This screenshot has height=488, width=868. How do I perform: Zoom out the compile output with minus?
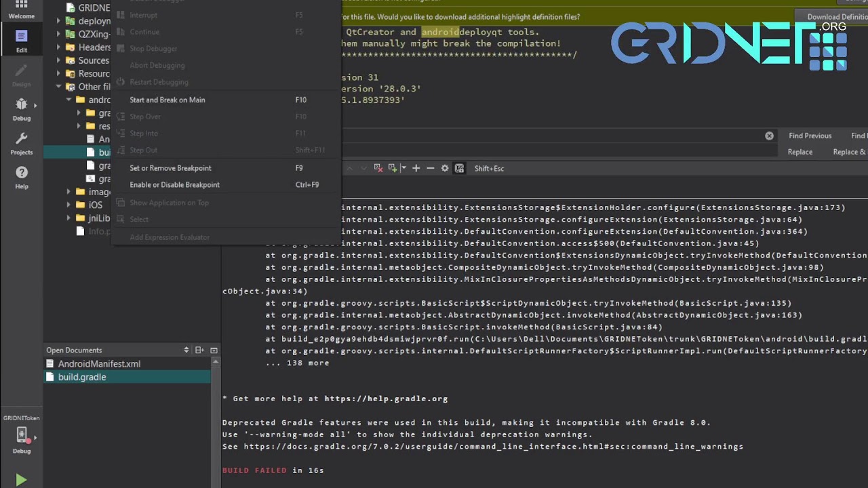coord(430,168)
